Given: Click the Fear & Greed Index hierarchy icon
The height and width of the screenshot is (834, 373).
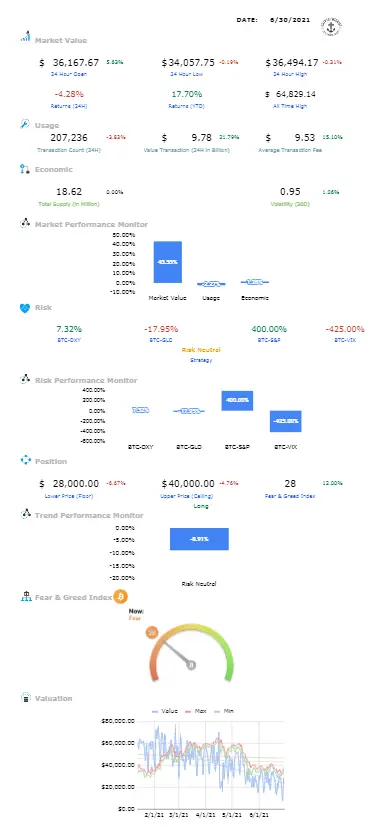Looking at the screenshot, I should [26, 597].
